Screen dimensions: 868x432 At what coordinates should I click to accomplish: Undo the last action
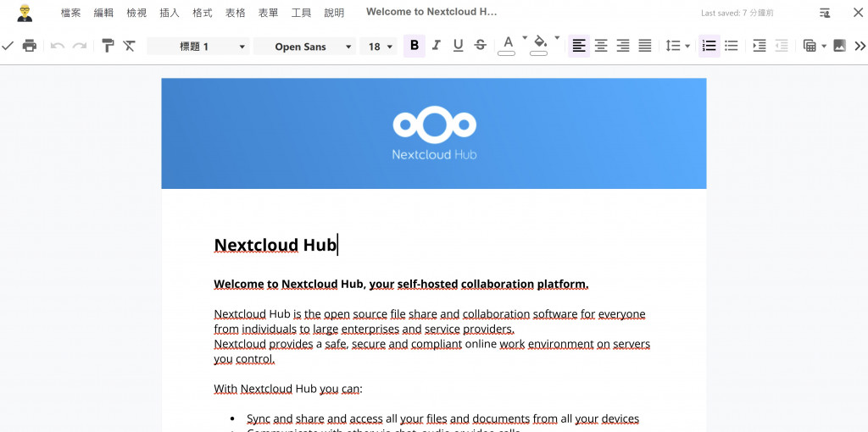pos(58,46)
